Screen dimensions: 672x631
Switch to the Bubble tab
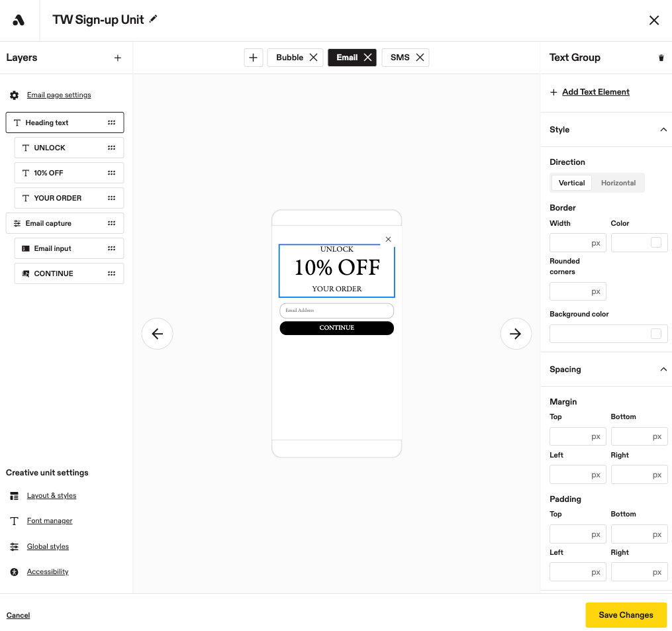pos(290,58)
